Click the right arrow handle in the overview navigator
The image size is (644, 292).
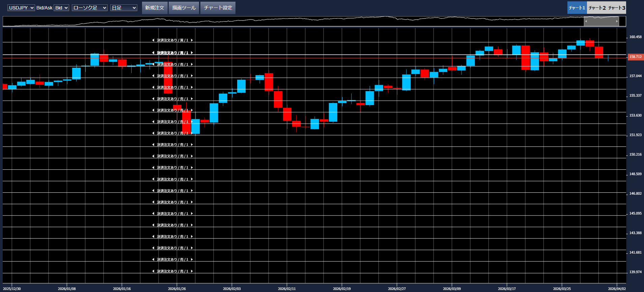tap(617, 21)
